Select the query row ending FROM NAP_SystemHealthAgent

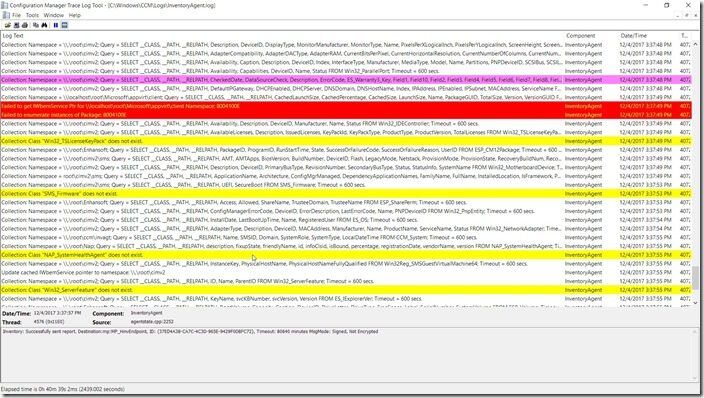[x=346, y=246]
